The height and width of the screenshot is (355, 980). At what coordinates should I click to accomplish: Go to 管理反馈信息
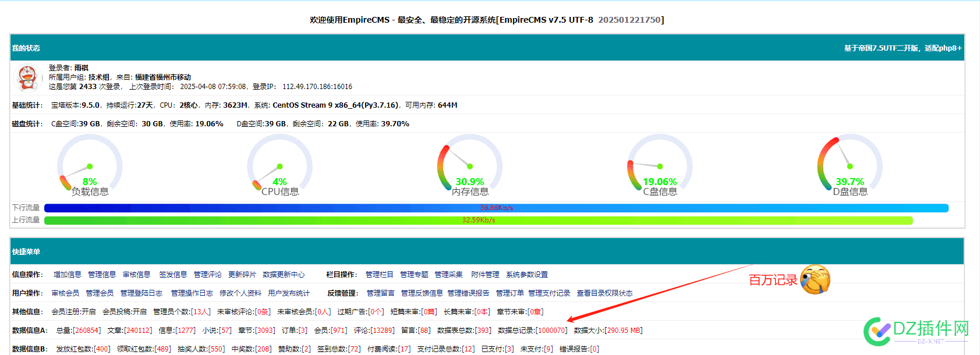(422, 293)
